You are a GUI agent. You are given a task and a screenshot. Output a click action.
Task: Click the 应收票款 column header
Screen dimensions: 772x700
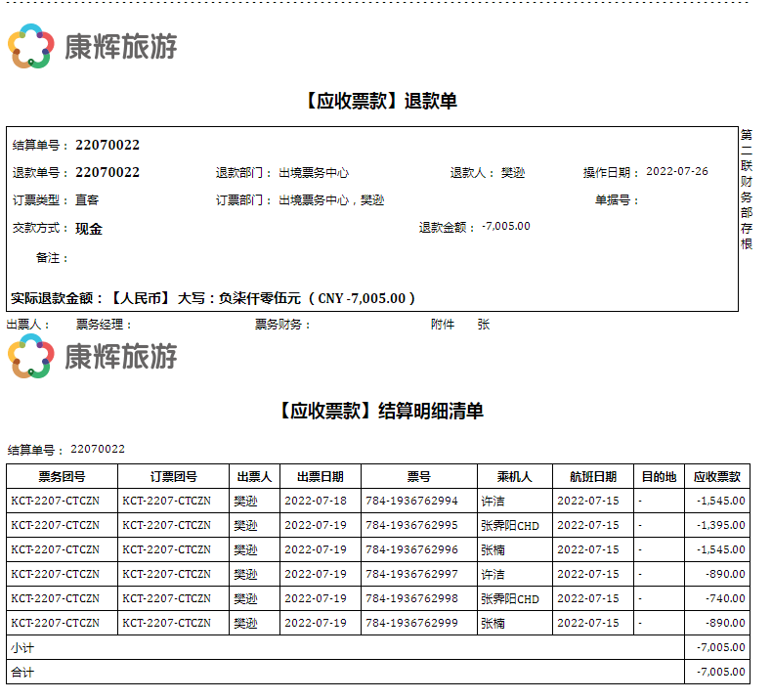716,477
